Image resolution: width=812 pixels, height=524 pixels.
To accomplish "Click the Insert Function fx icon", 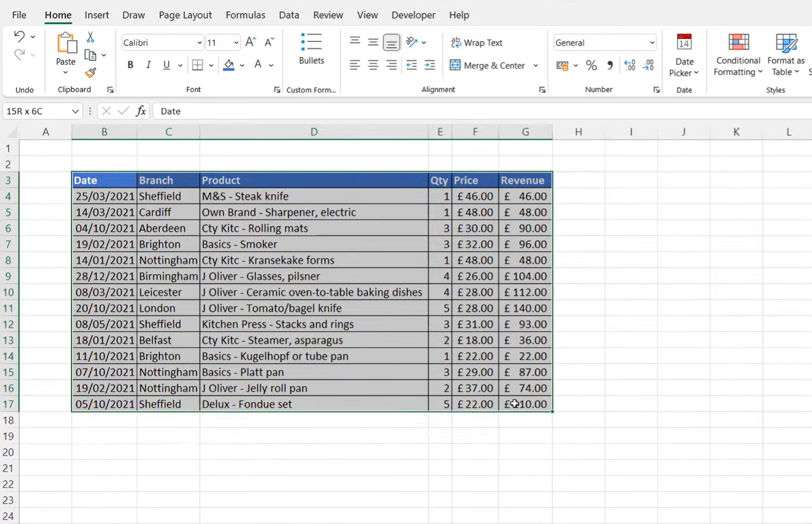I will (x=141, y=111).
